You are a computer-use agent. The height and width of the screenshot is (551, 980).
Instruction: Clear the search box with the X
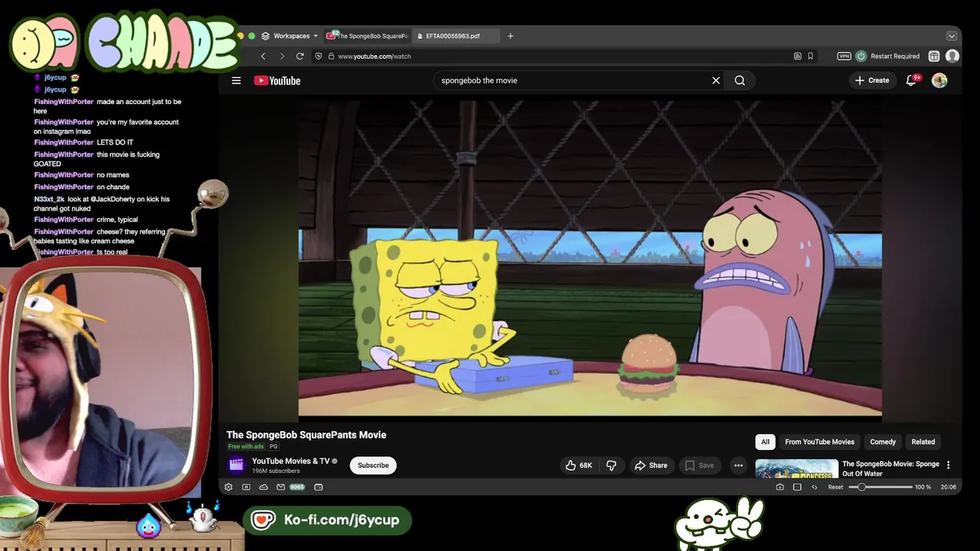[716, 80]
